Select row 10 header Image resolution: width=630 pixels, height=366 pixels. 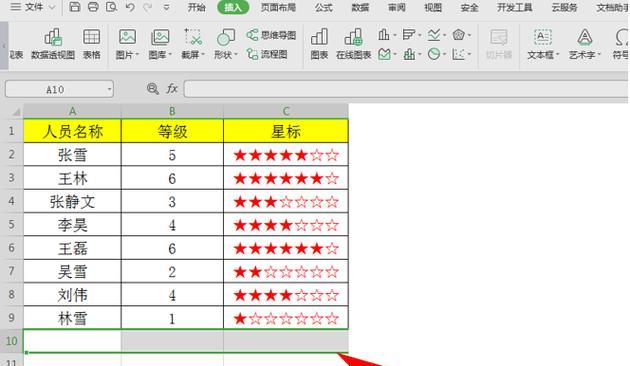(x=12, y=341)
